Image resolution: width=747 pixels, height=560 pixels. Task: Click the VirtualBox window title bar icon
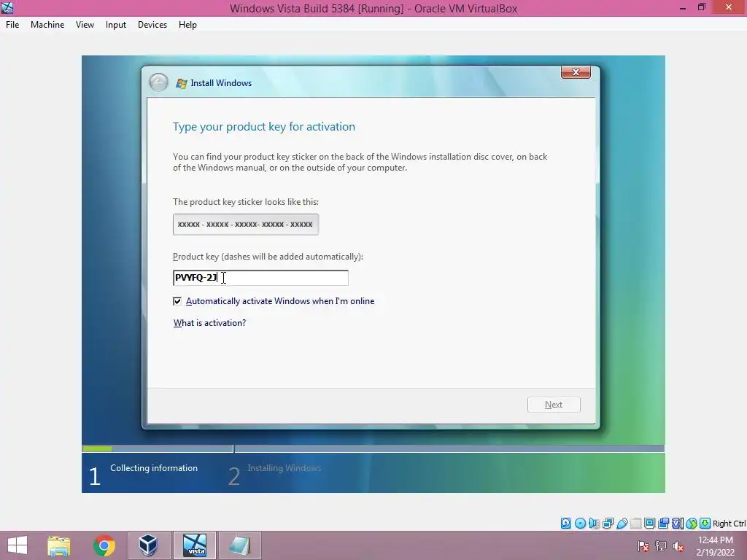coord(7,7)
